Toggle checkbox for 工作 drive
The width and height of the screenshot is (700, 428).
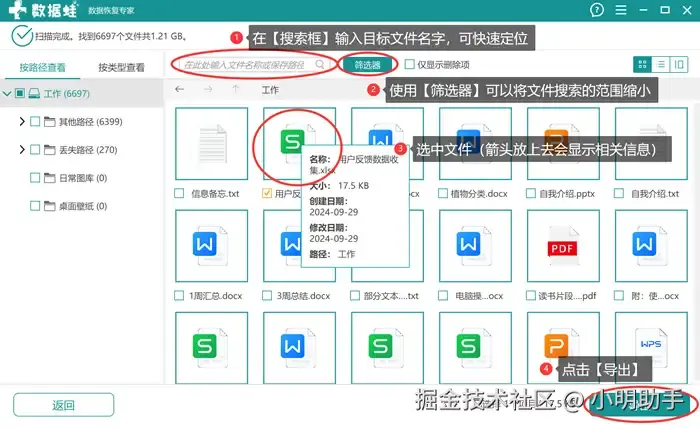(x=20, y=93)
